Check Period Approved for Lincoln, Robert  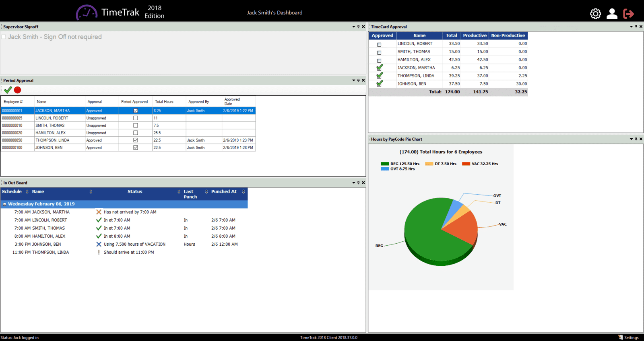click(136, 118)
